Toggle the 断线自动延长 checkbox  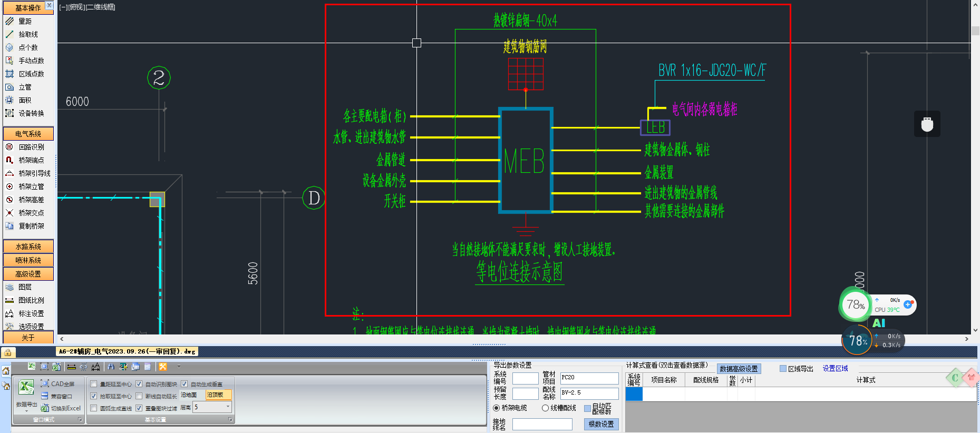139,396
